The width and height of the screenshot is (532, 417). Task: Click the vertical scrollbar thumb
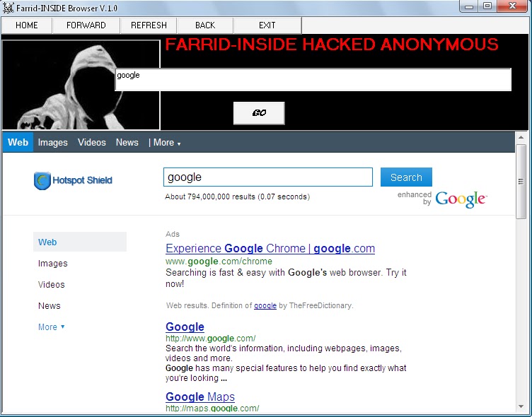521,182
